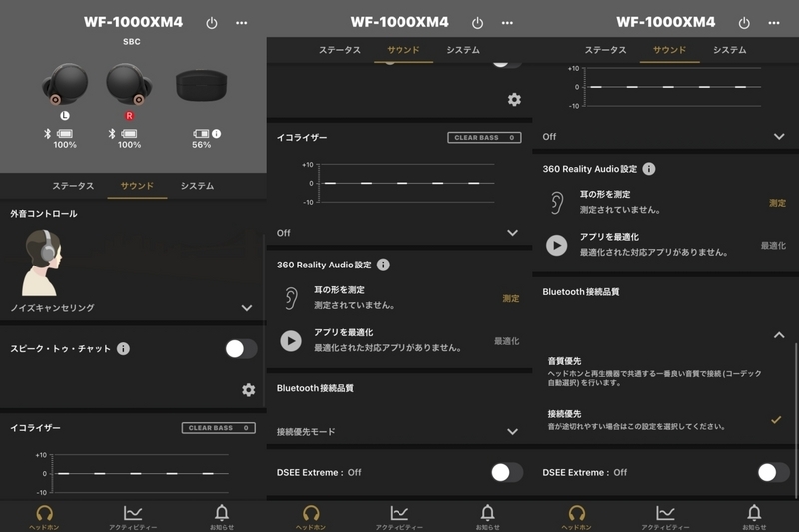The width and height of the screenshot is (799, 532).
Task: Click the 測定 link in the right screen
Action: pyautogui.click(x=778, y=203)
